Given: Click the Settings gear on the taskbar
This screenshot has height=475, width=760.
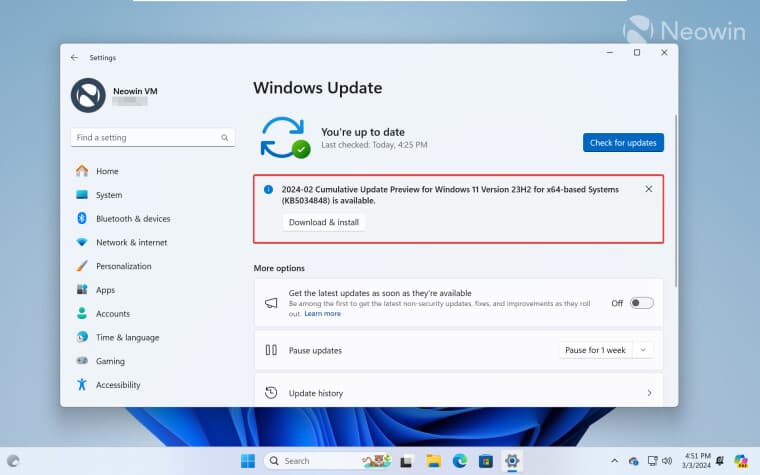Looking at the screenshot, I should click(x=512, y=460).
